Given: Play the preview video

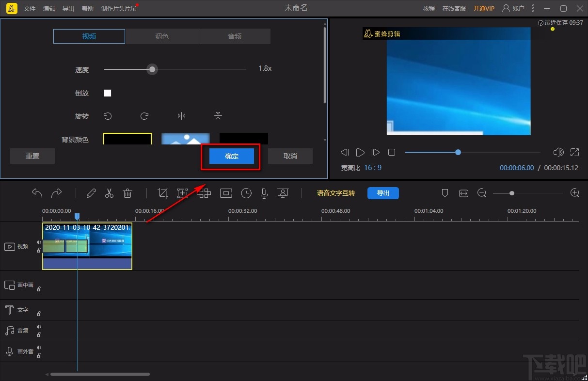Looking at the screenshot, I should [360, 152].
